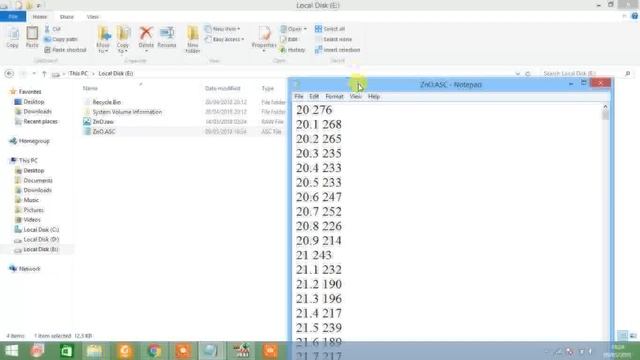
Task: Create a New folder from ribbon
Action: click(x=192, y=39)
